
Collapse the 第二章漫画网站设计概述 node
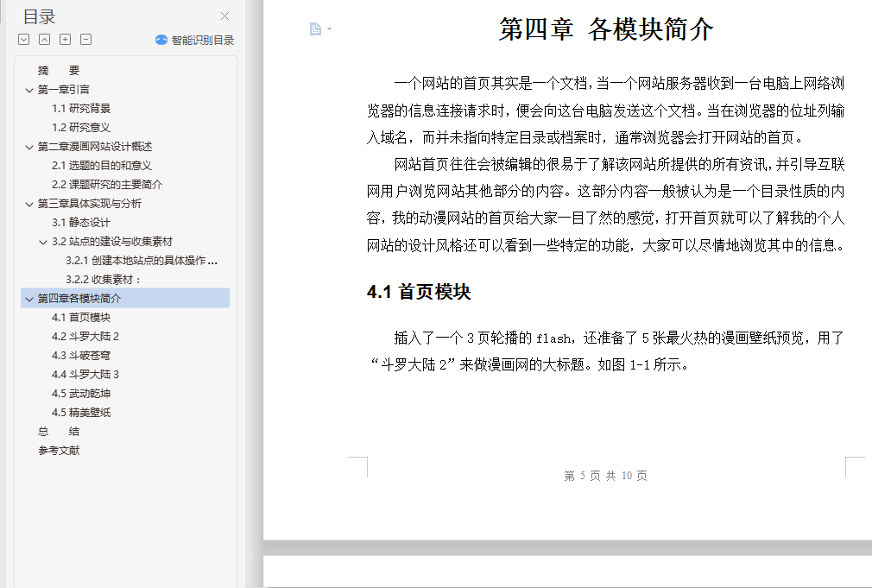[x=28, y=148]
